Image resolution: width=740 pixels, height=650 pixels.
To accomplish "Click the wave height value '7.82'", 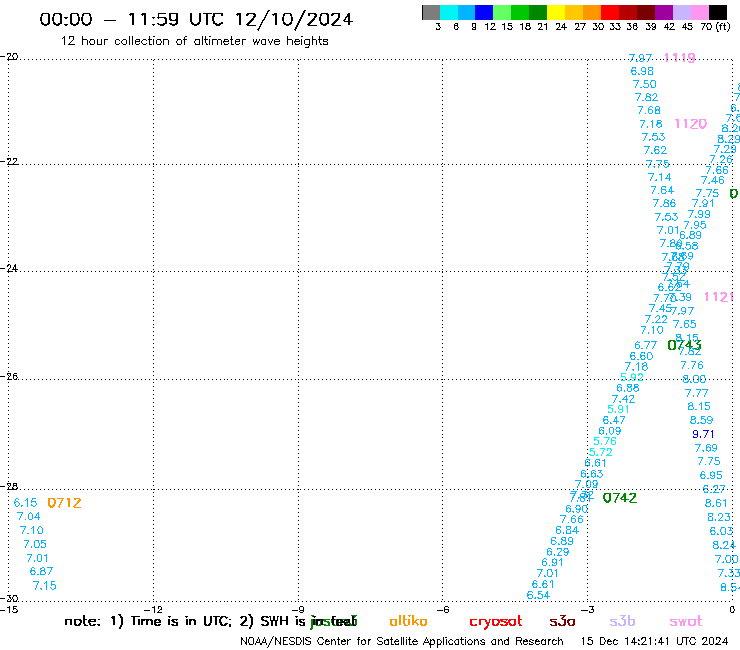I will coord(647,97).
